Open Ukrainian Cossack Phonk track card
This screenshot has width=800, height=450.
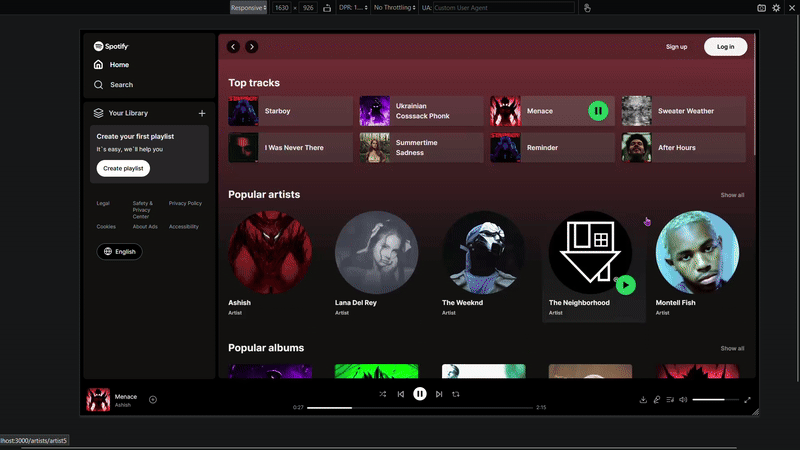pyautogui.click(x=421, y=111)
